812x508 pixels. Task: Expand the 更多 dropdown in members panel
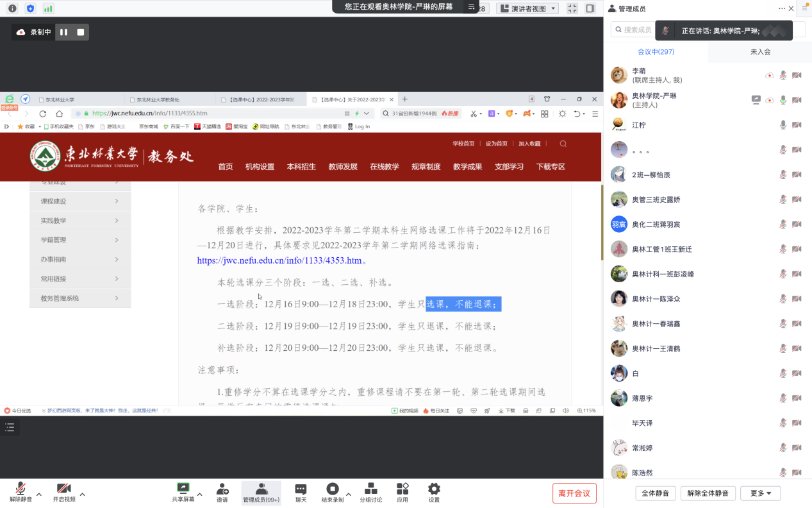point(760,493)
